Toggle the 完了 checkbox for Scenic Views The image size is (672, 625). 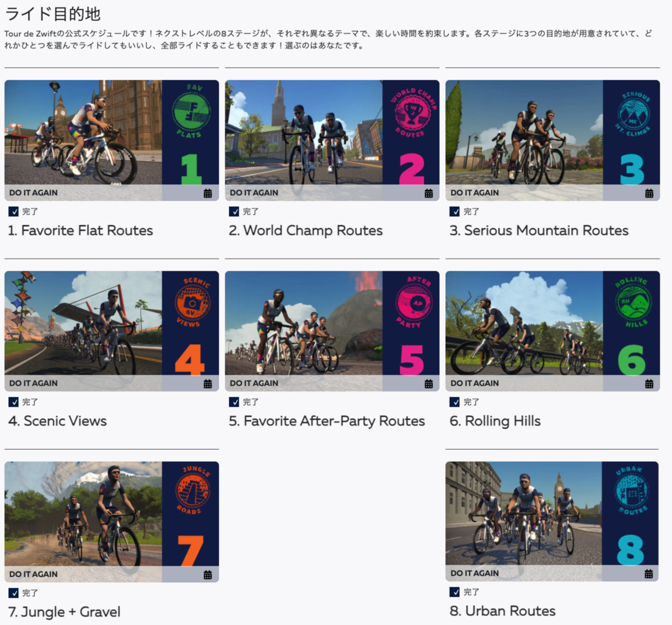pyautogui.click(x=13, y=402)
